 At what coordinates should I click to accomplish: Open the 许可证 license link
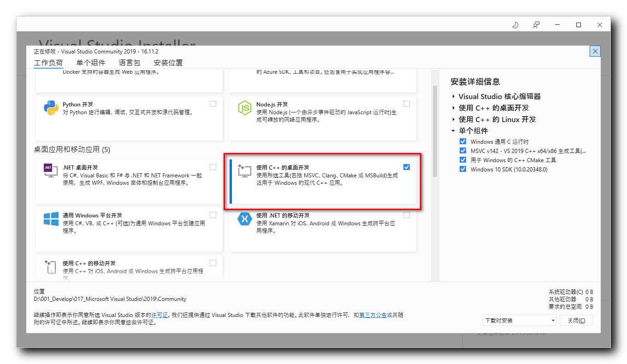[x=160, y=315]
